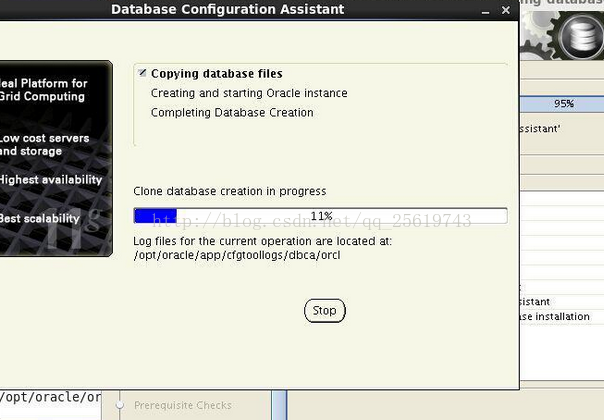
Task: Click the 95% progress bar in the installer window
Action: [562, 104]
